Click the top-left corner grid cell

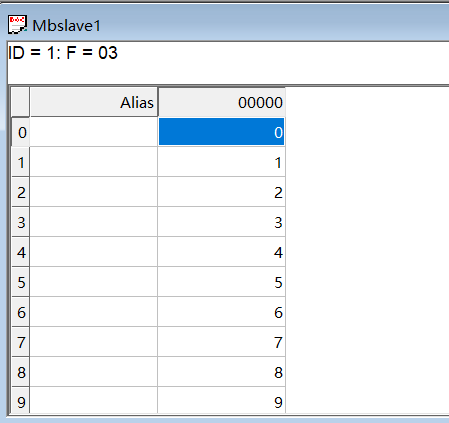tap(21, 102)
